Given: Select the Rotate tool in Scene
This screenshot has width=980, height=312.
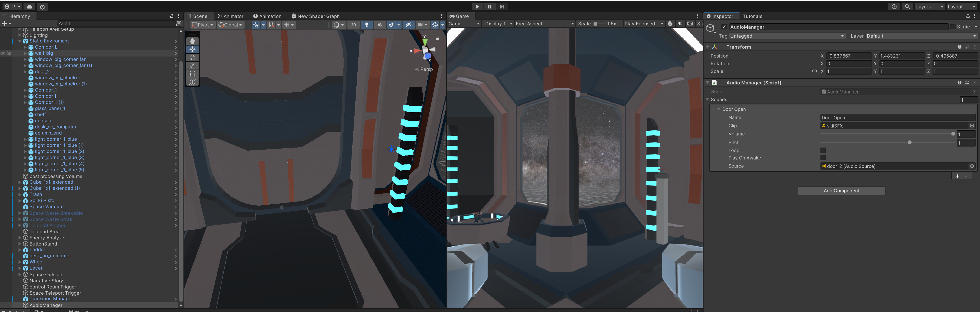Looking at the screenshot, I should [192, 58].
